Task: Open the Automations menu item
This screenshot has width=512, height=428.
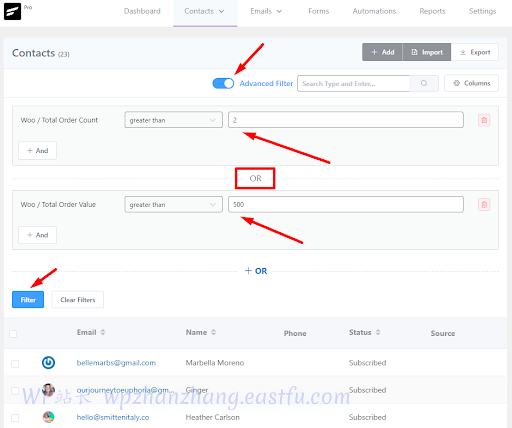Action: (374, 11)
